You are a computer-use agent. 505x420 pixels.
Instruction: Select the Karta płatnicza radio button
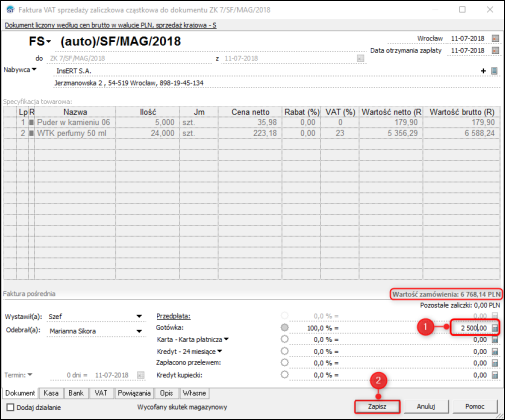pos(284,339)
